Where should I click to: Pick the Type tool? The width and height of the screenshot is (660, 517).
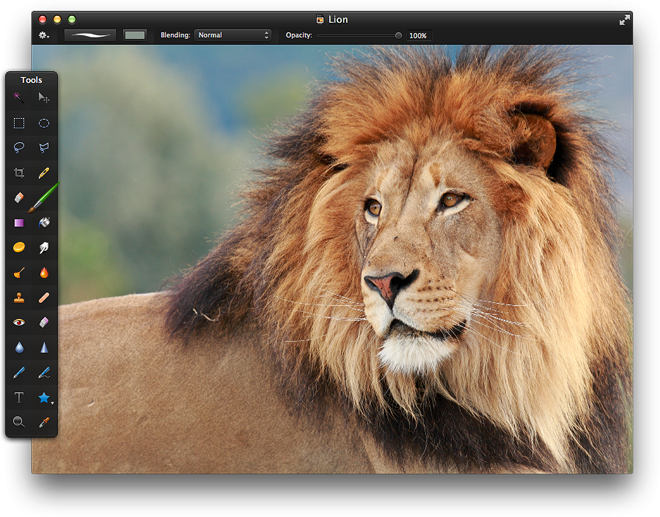(x=19, y=397)
